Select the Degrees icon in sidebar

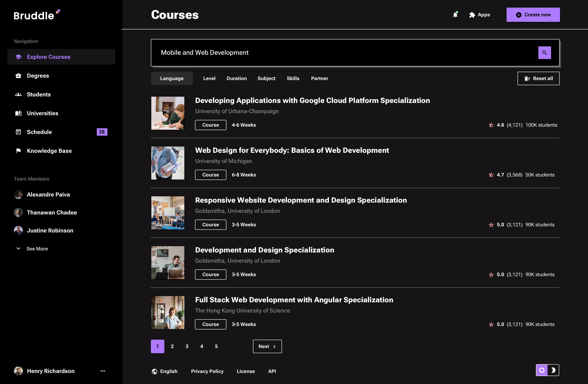19,76
